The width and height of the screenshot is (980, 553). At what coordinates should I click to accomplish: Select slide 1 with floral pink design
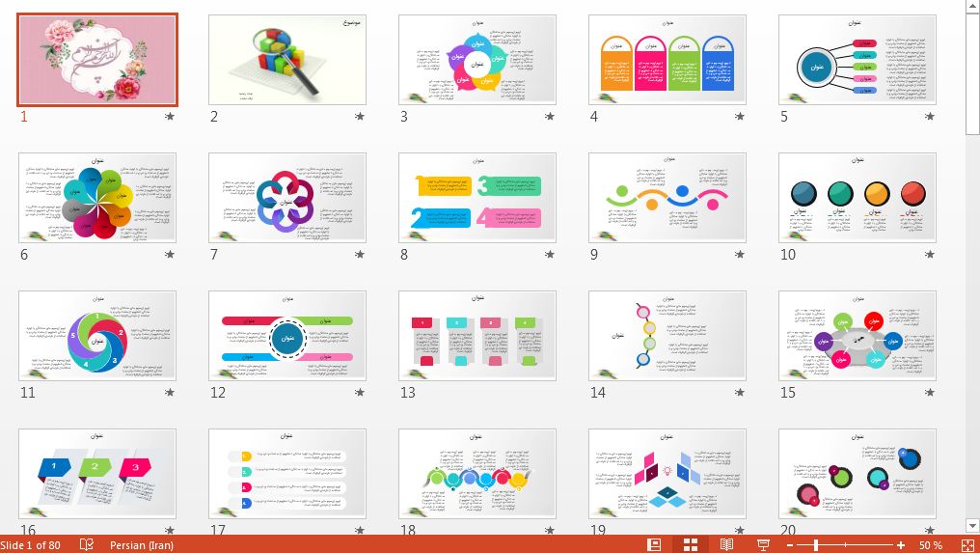[x=97, y=60]
